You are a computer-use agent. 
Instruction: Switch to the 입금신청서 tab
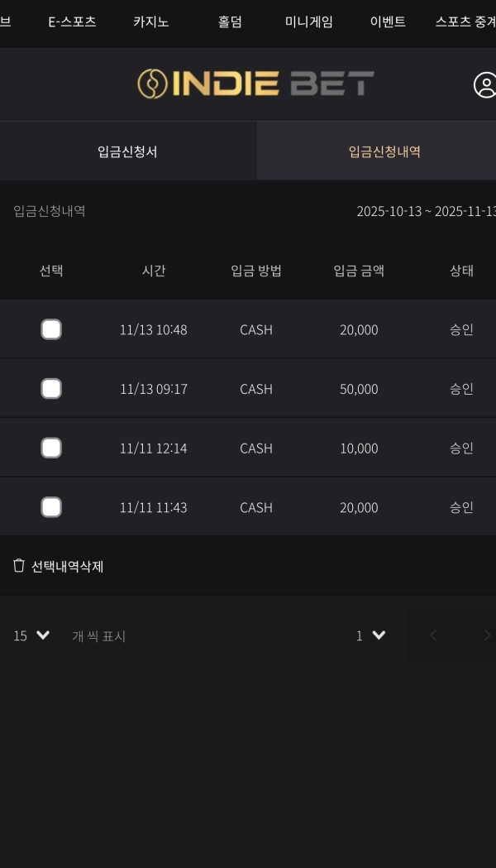coord(128,151)
